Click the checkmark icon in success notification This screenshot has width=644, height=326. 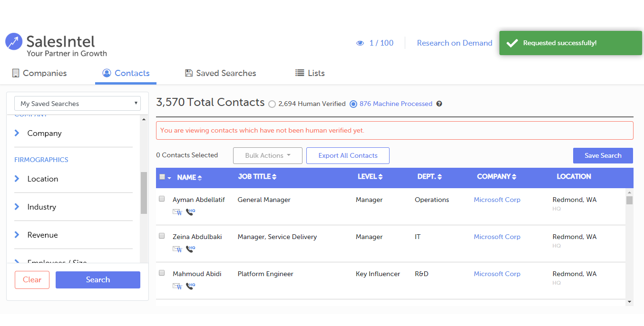coord(512,43)
